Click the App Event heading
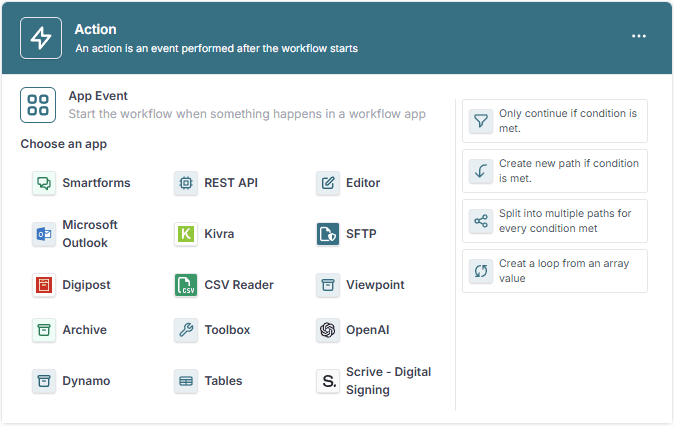The width and height of the screenshot is (674, 426). (98, 96)
